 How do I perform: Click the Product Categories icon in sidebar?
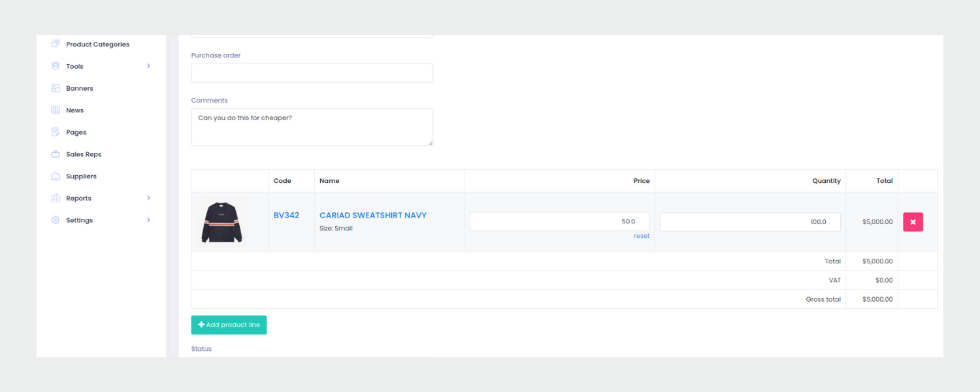click(x=55, y=44)
